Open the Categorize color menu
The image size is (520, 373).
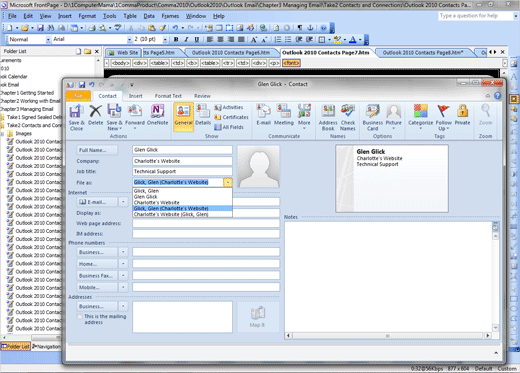(420, 117)
